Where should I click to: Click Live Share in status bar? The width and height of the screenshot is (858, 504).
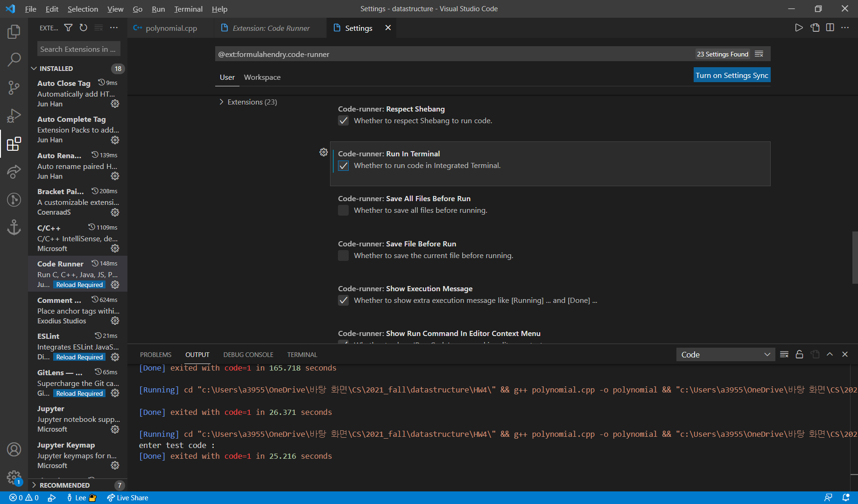[127, 498]
